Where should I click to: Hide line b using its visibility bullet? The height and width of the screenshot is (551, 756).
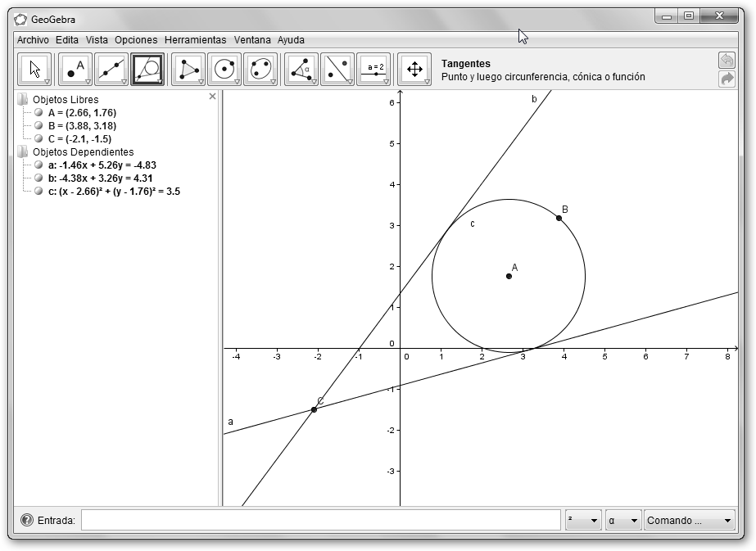[38, 178]
